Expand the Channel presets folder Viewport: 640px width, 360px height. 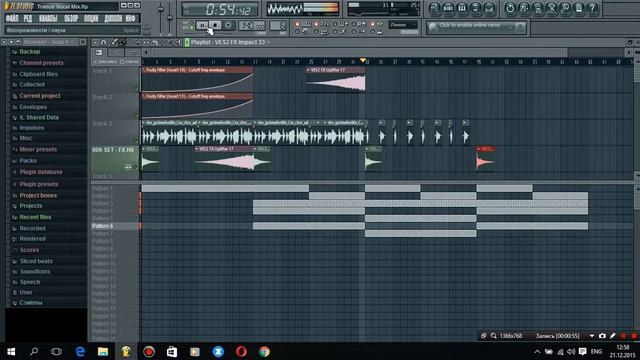pos(41,63)
